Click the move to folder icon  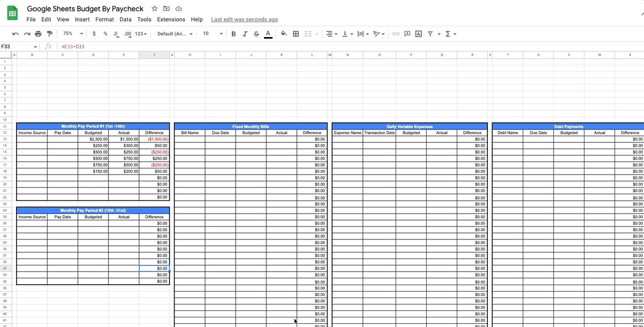click(166, 9)
